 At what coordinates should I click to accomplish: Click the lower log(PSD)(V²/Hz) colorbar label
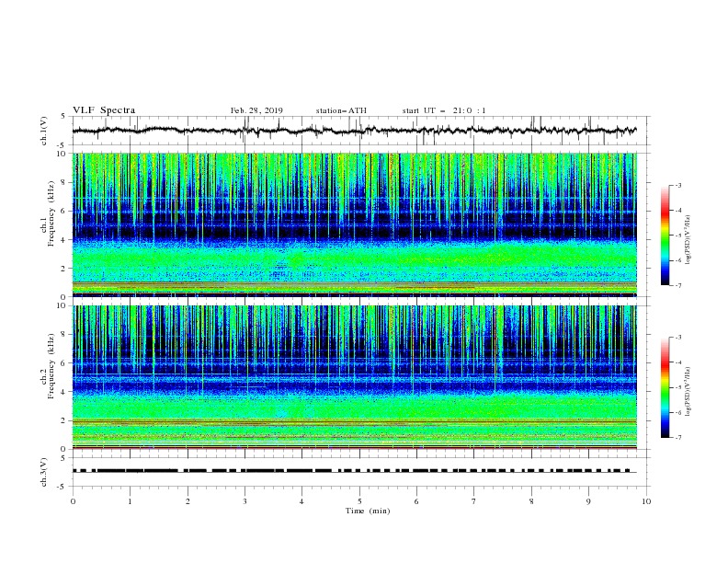tap(688, 392)
